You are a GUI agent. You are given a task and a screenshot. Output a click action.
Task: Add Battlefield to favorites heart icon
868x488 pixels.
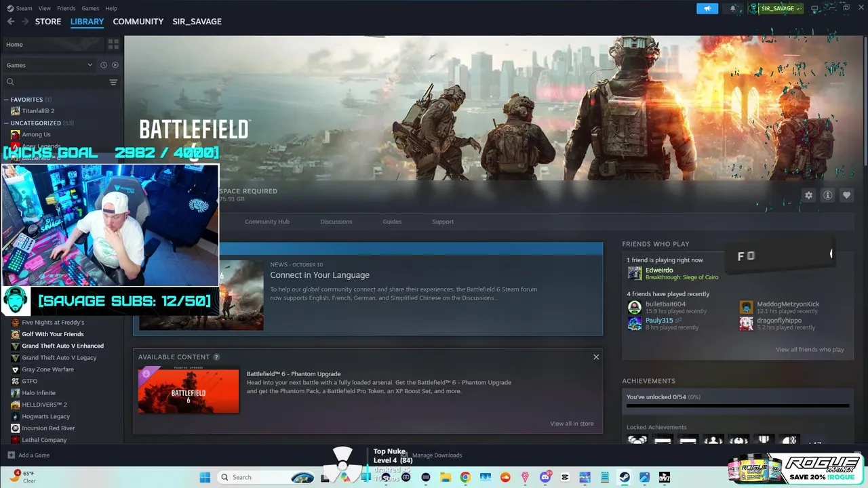point(846,195)
